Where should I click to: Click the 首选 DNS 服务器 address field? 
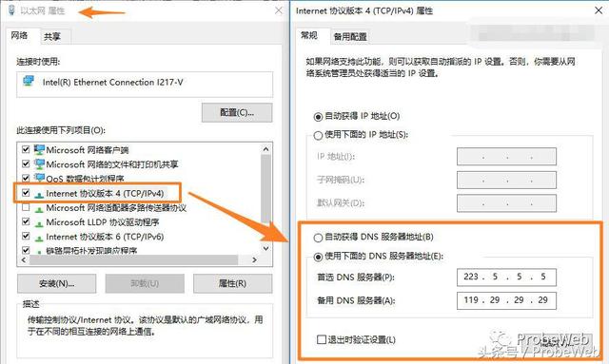[x=506, y=278]
